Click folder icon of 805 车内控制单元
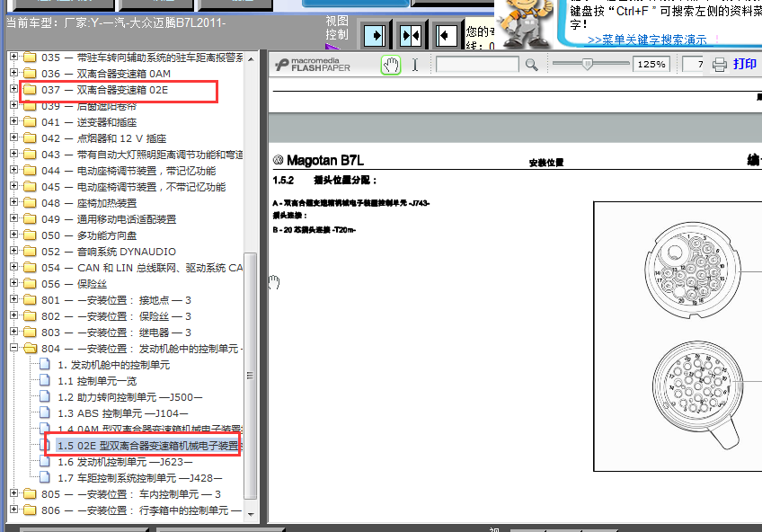 31,494
